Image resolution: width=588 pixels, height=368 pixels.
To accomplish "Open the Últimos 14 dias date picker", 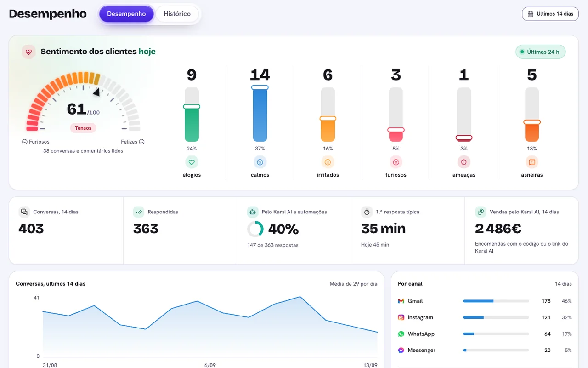I will pyautogui.click(x=550, y=14).
